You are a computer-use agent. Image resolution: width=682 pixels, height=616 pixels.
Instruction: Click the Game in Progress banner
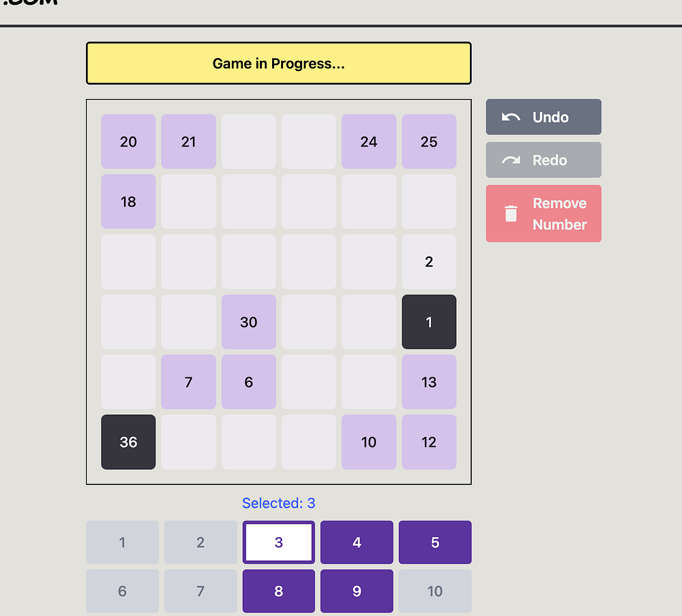278,63
